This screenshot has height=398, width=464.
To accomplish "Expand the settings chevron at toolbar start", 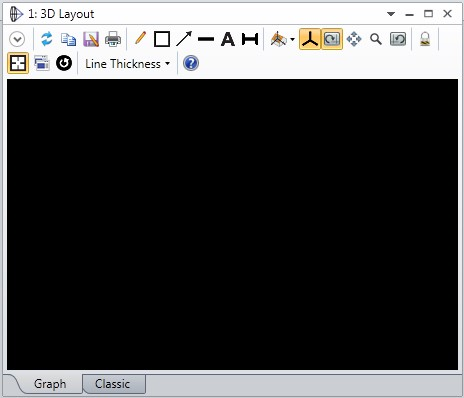I will pos(17,39).
